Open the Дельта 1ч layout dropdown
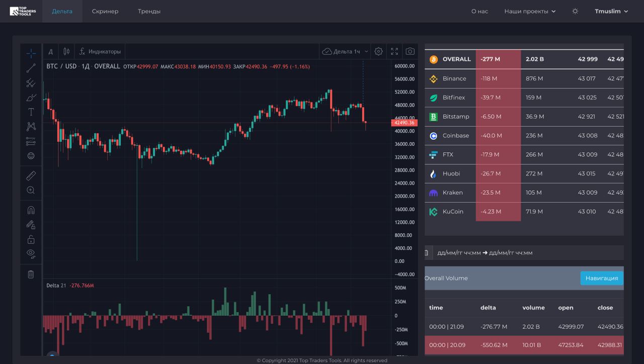The image size is (644, 364). pyautogui.click(x=346, y=51)
